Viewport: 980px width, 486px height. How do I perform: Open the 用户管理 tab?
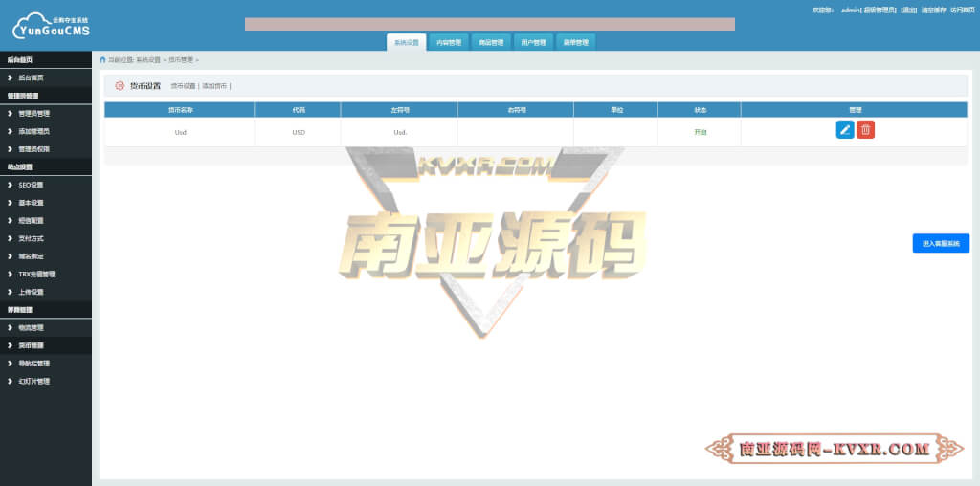[x=533, y=42]
